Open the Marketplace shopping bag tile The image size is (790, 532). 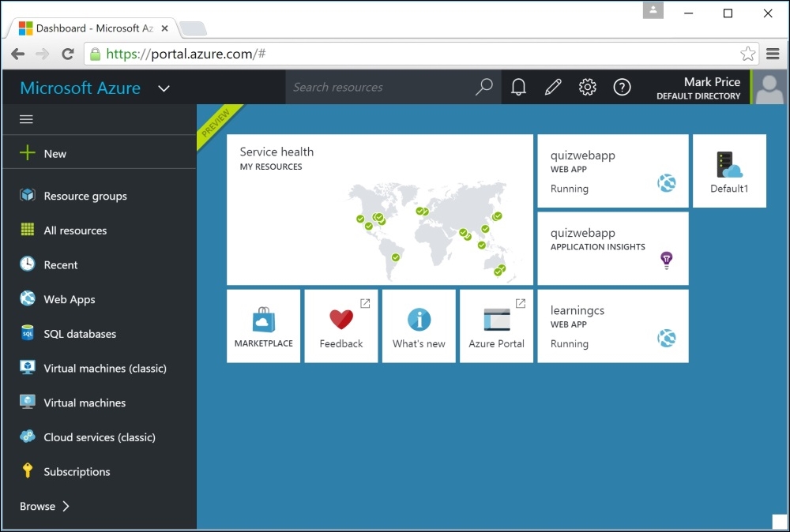[x=264, y=326]
